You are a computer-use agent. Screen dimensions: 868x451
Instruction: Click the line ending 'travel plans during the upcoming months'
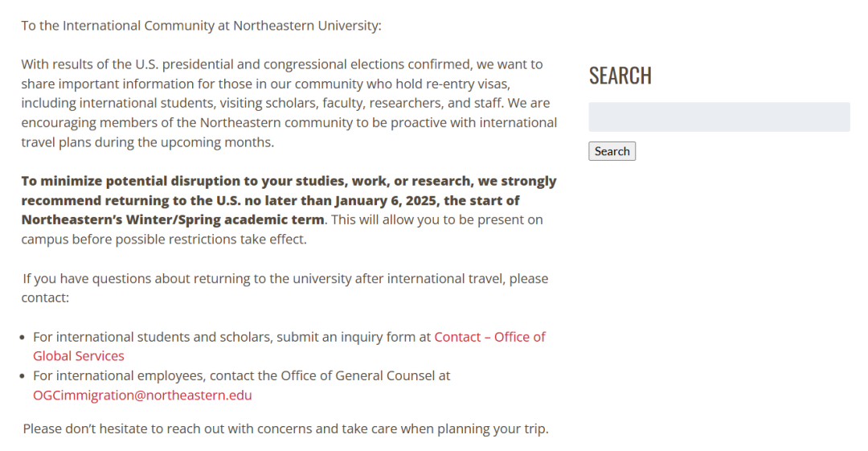[x=148, y=142]
